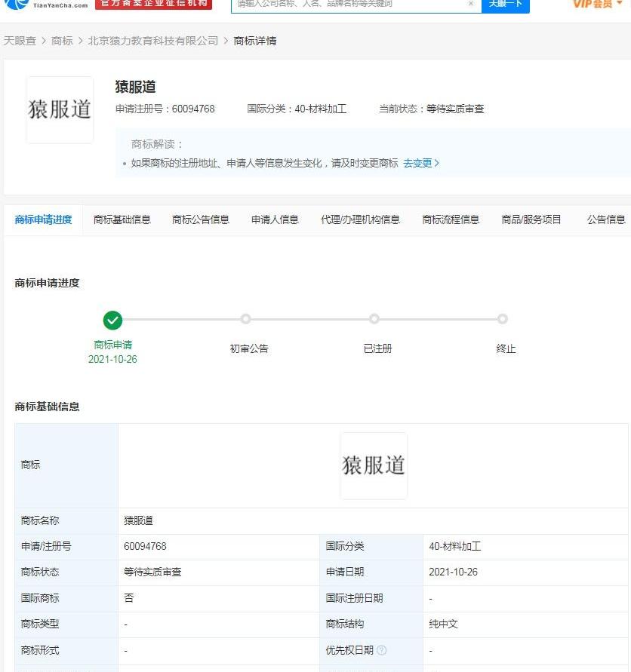The image size is (631, 672).
Task: Click the 商标申请进度 section heading
Action: tap(48, 284)
